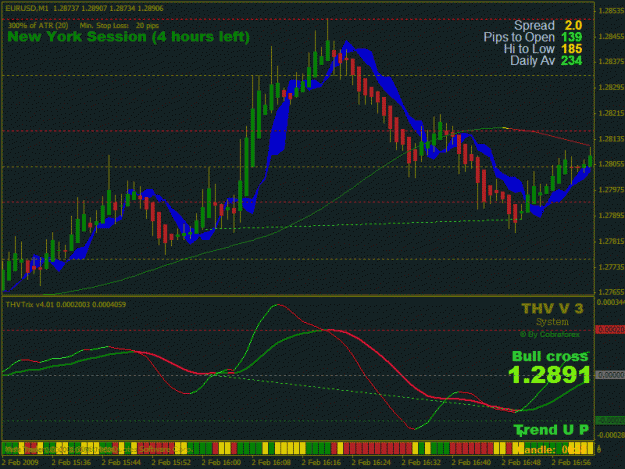
Task: Click the 'Min. Stop Loss: 20 pips' label
Action: point(119,26)
